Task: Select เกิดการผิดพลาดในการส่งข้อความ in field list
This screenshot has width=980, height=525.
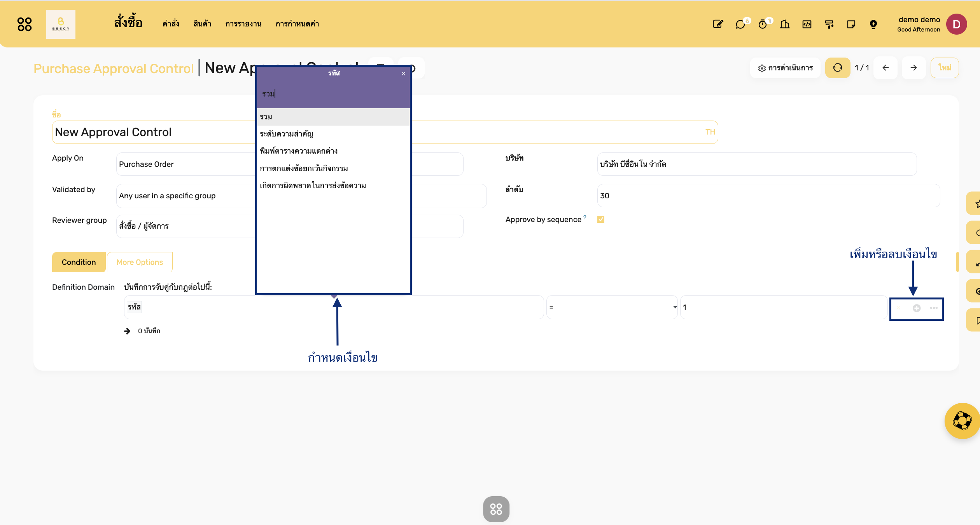Action: tap(333, 185)
